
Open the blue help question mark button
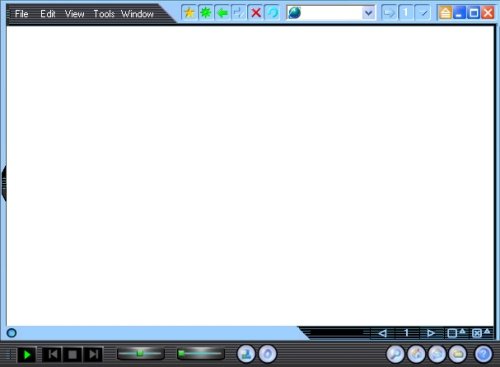click(x=483, y=354)
